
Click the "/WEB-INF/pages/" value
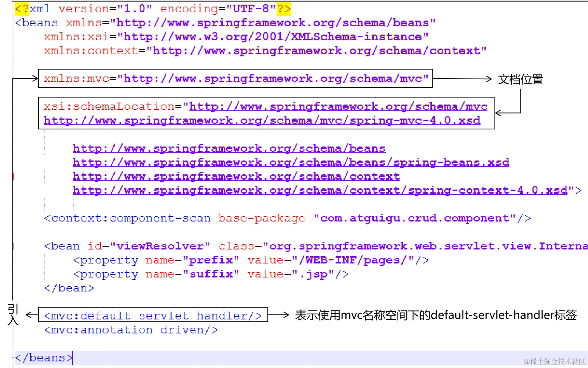tap(353, 261)
